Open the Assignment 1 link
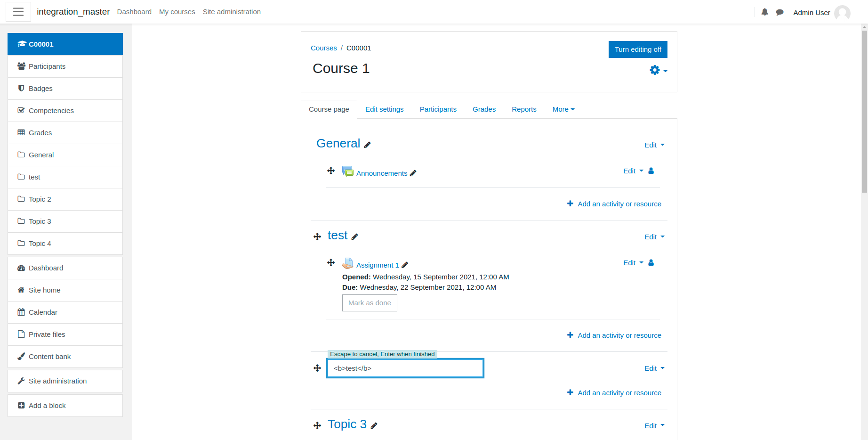The height and width of the screenshot is (440, 868). (x=378, y=265)
